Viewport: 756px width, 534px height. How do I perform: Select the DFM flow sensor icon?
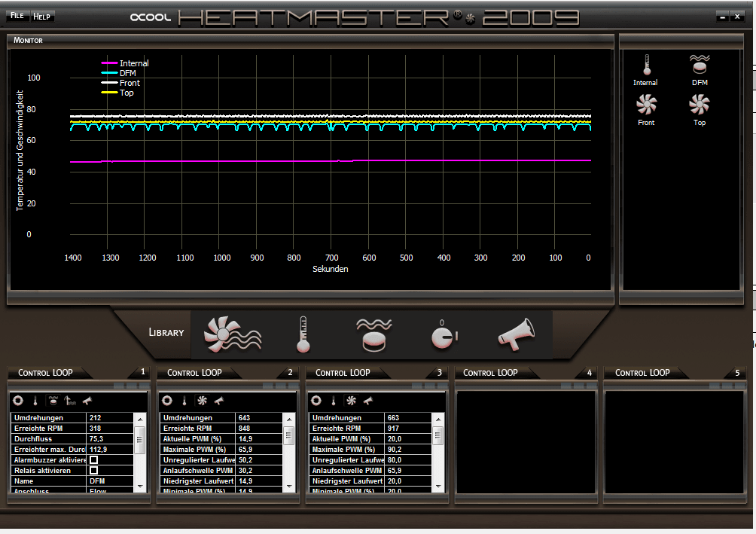(x=700, y=65)
